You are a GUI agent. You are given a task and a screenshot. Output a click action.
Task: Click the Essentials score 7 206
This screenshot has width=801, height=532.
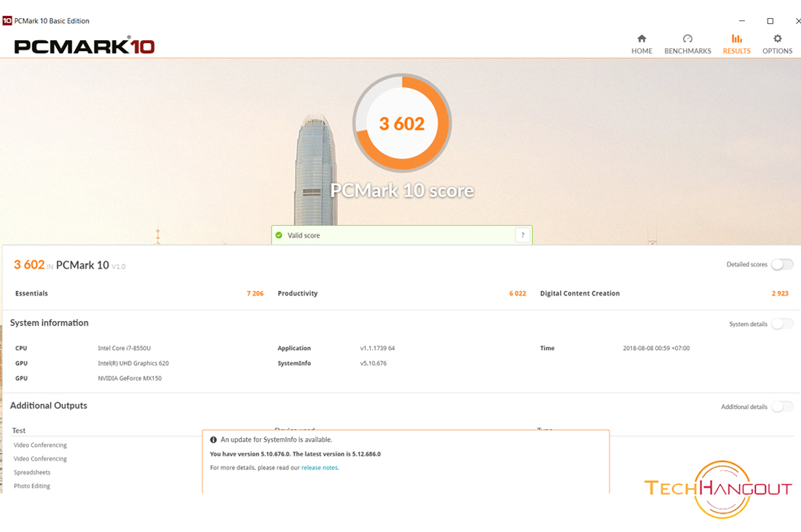[255, 293]
